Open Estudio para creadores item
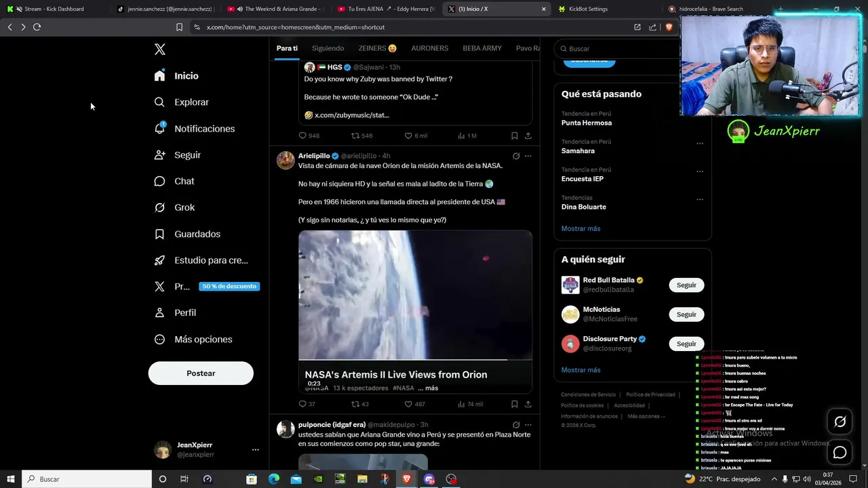The image size is (868, 488). [201, 260]
